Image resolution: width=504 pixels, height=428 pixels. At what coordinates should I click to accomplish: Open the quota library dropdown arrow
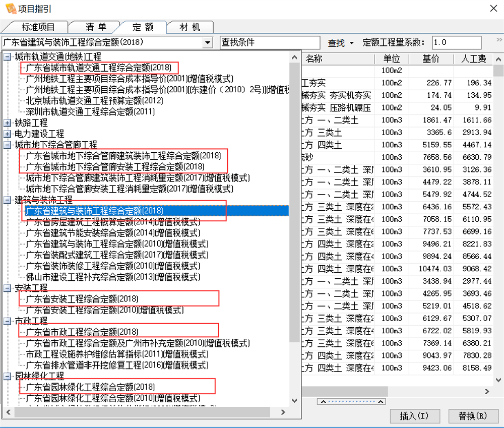pyautogui.click(x=208, y=42)
